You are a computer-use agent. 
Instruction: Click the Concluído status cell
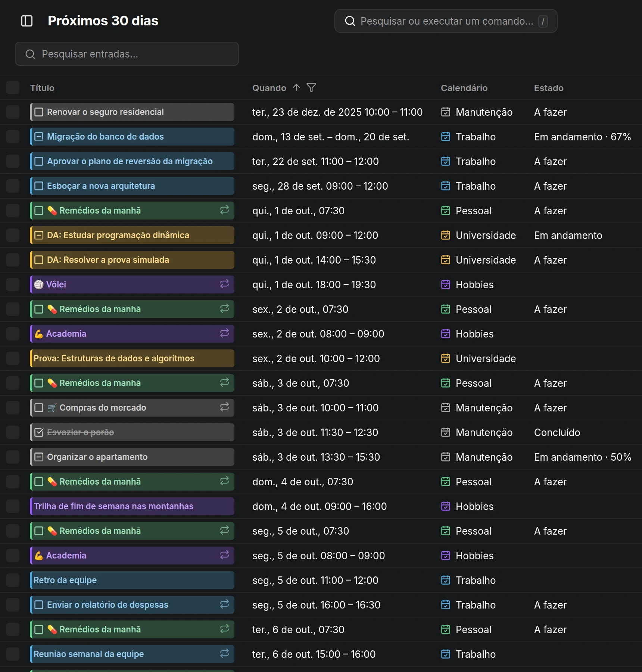(557, 432)
